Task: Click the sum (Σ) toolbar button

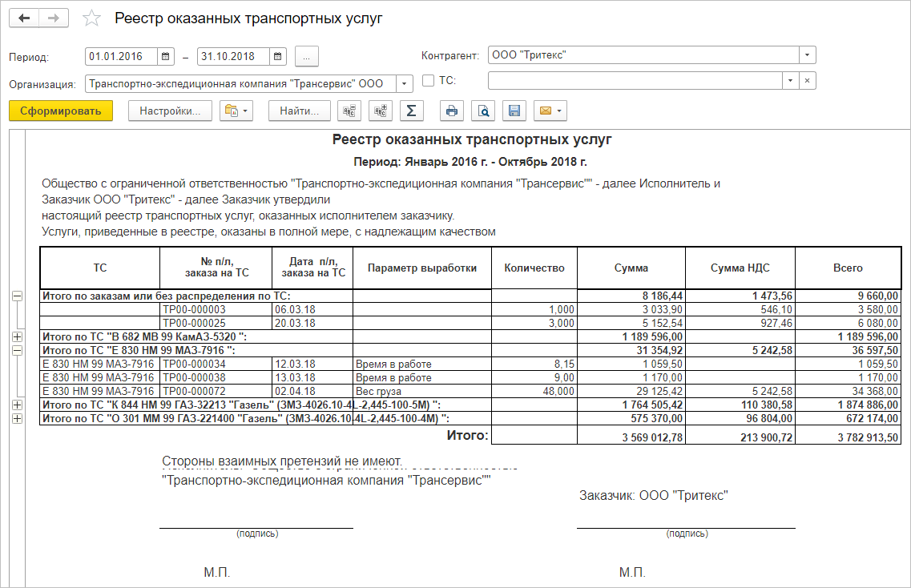Action: point(411,111)
